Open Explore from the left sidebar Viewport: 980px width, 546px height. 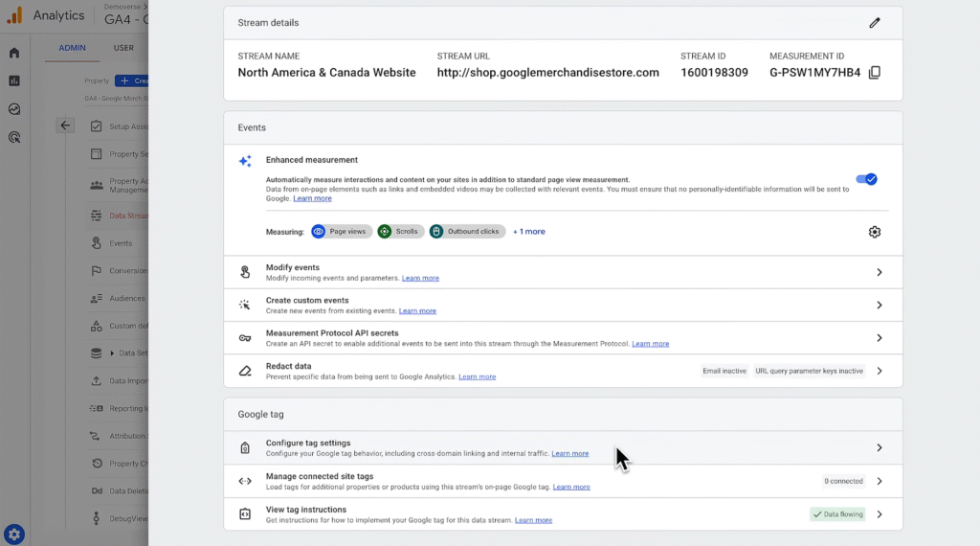tap(14, 109)
